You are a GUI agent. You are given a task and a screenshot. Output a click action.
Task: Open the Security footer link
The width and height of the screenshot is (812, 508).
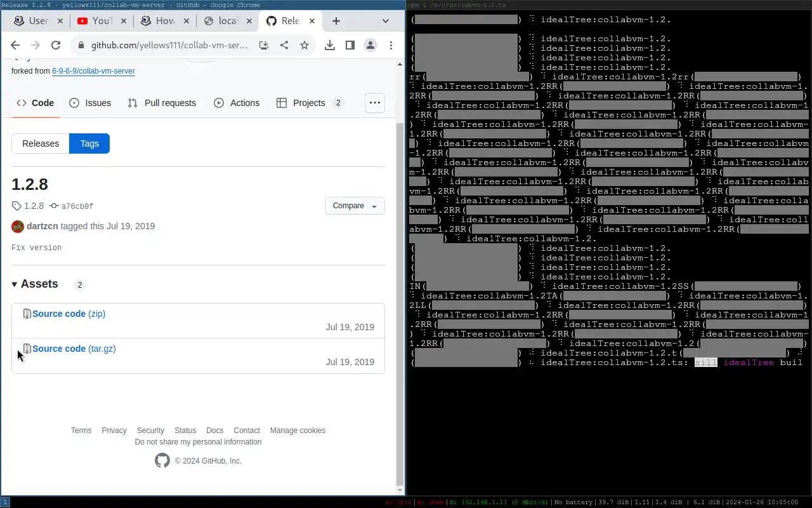pyautogui.click(x=150, y=431)
